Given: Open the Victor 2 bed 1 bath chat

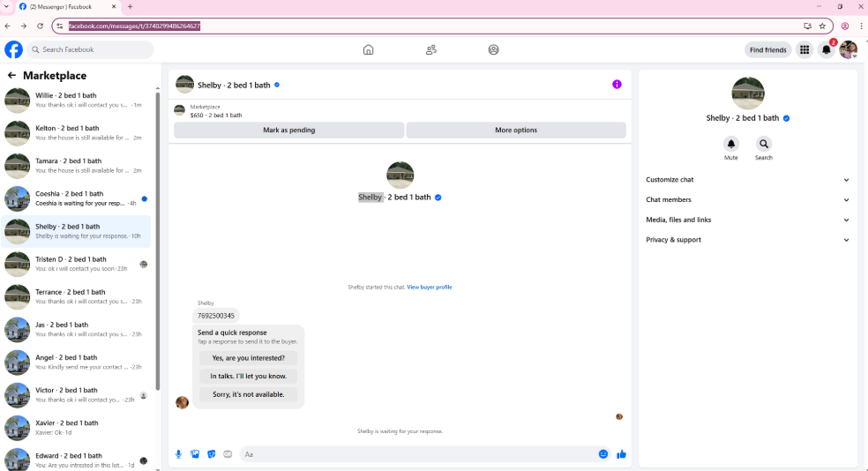Looking at the screenshot, I should coord(76,394).
